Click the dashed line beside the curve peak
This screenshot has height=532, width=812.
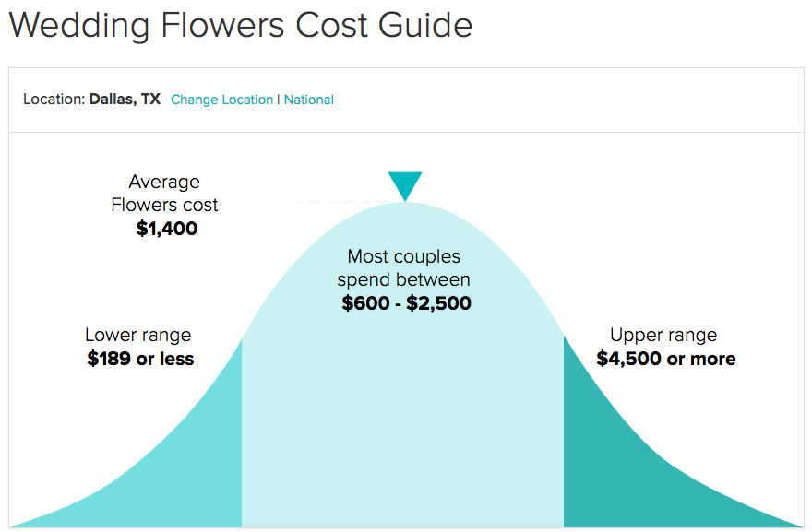(337, 201)
